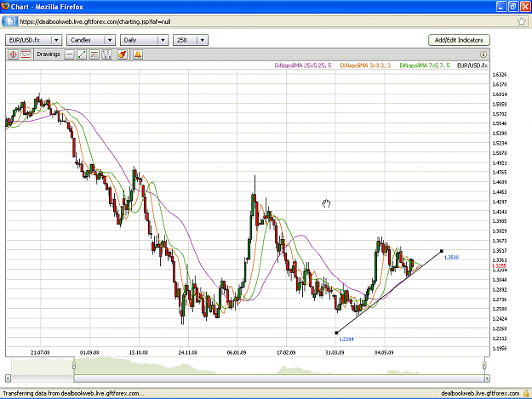Click the chart info icon
The height and width of the screenshot is (399, 532).
483,54
